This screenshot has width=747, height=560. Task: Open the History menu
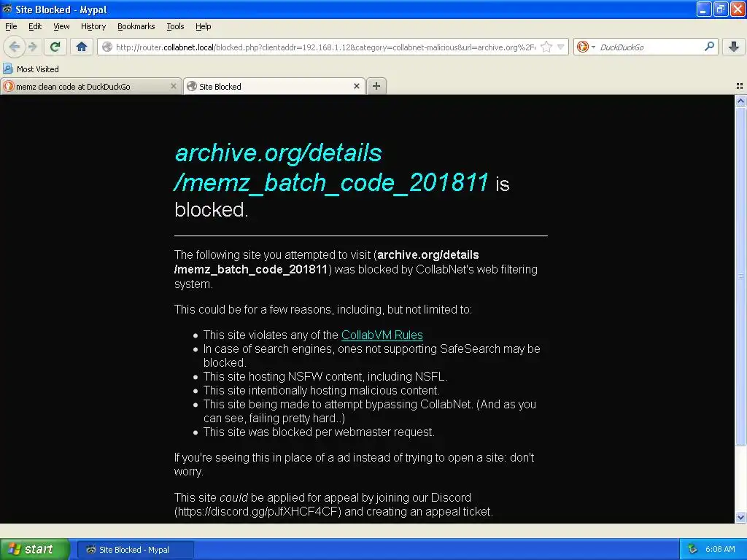pyautogui.click(x=93, y=26)
